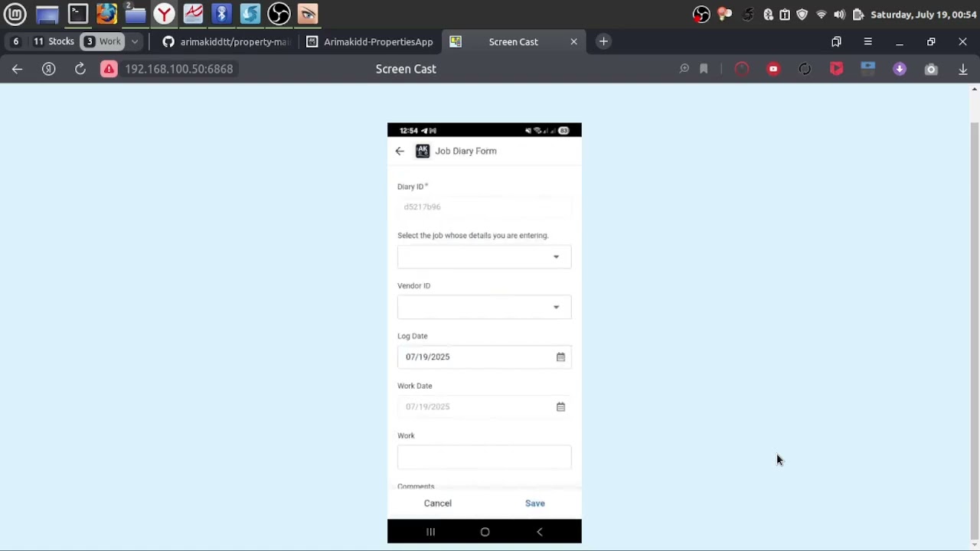
Task: Open the browser hamburger menu
Action: 867,41
